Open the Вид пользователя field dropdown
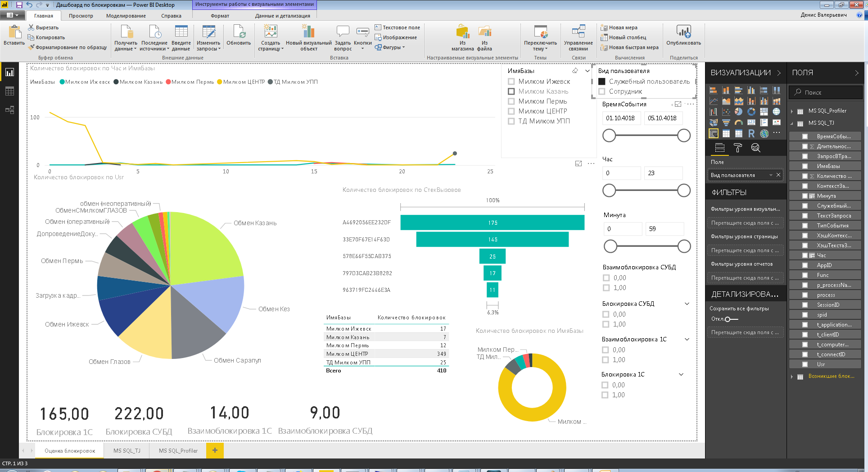Screen dimensions: 868x472 click(771, 175)
